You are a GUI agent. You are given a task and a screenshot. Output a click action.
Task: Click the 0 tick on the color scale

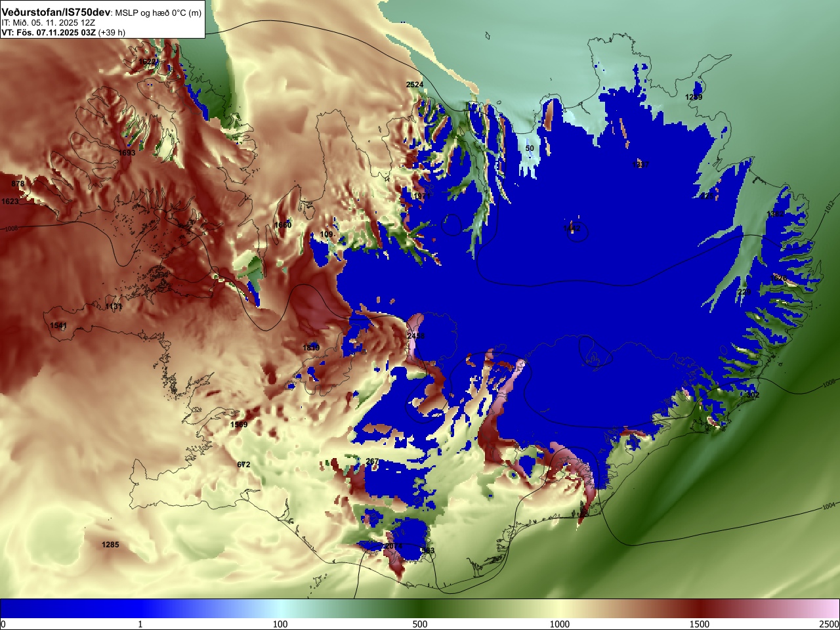coord(3,624)
